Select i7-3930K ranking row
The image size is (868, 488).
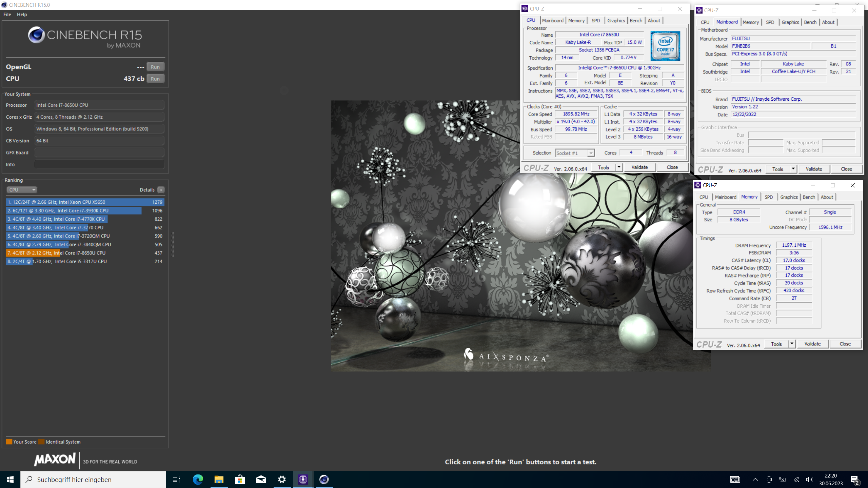(85, 210)
